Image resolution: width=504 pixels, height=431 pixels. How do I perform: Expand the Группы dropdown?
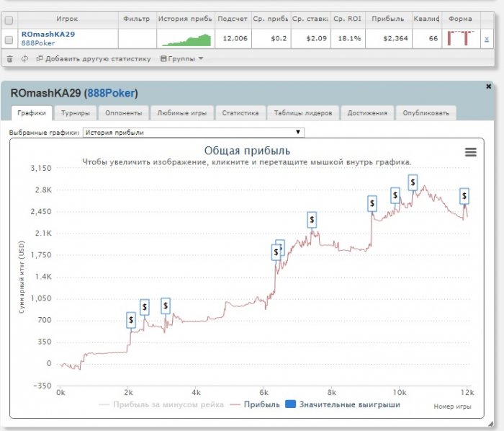coord(182,58)
